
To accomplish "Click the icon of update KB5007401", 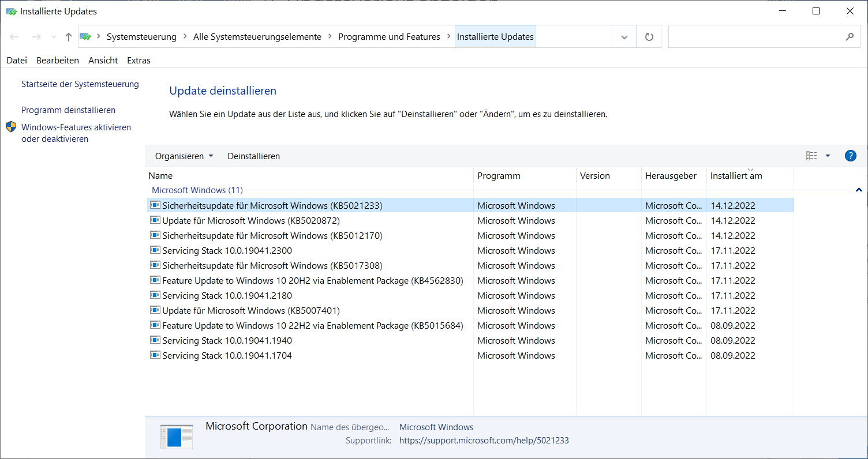I will [155, 310].
